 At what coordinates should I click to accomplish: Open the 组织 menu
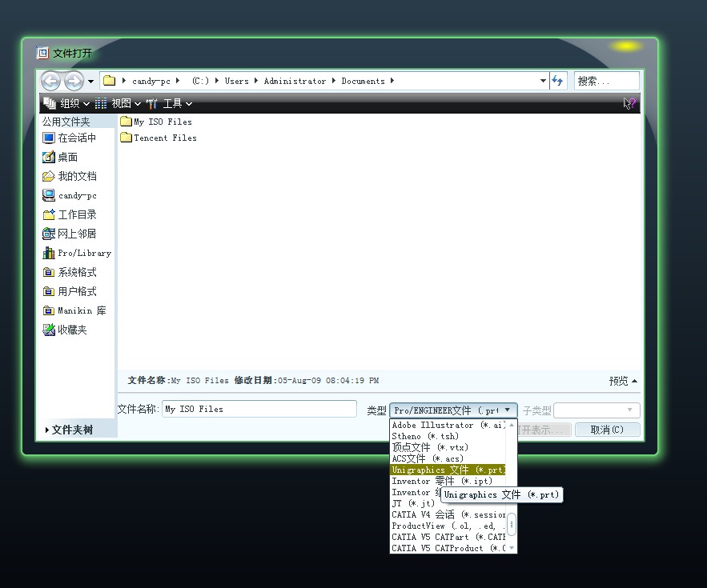click(x=66, y=104)
